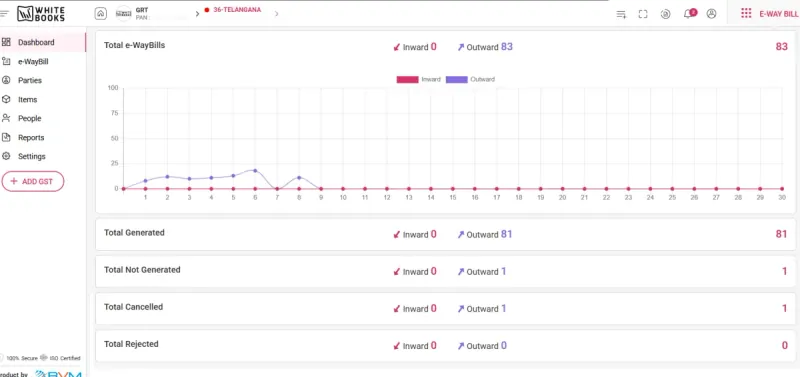Click Inward 0 in Total Generated

[415, 235]
